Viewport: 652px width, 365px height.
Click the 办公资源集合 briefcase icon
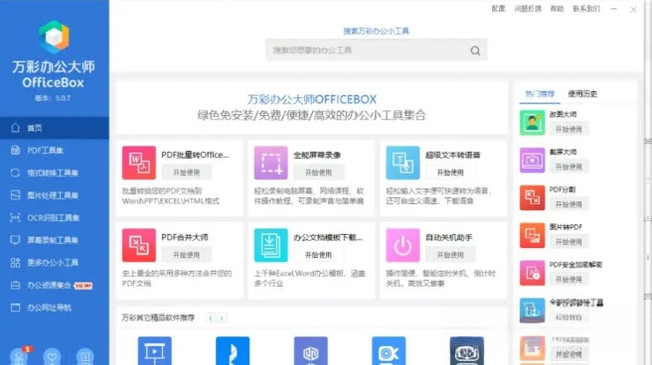tap(15, 285)
